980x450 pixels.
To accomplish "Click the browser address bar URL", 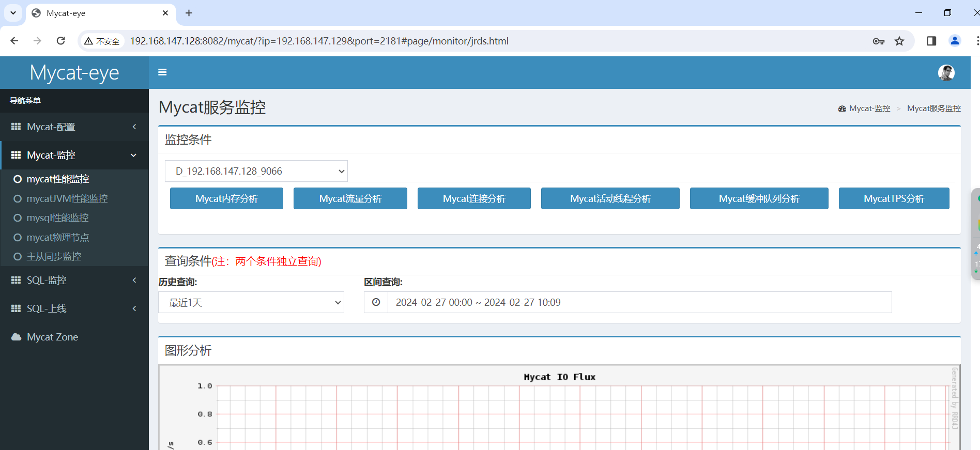I will click(x=319, y=41).
